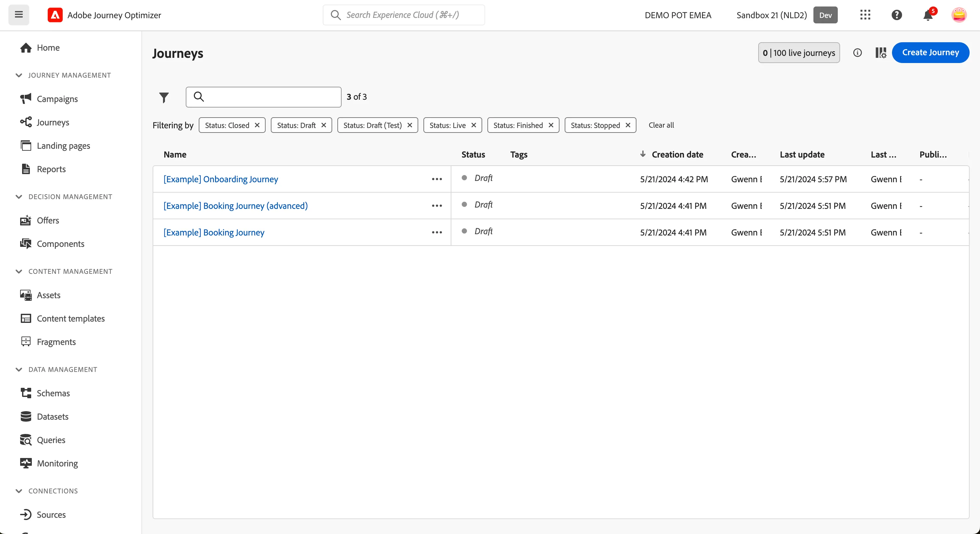Open Monitoring in sidebar

coord(49,463)
